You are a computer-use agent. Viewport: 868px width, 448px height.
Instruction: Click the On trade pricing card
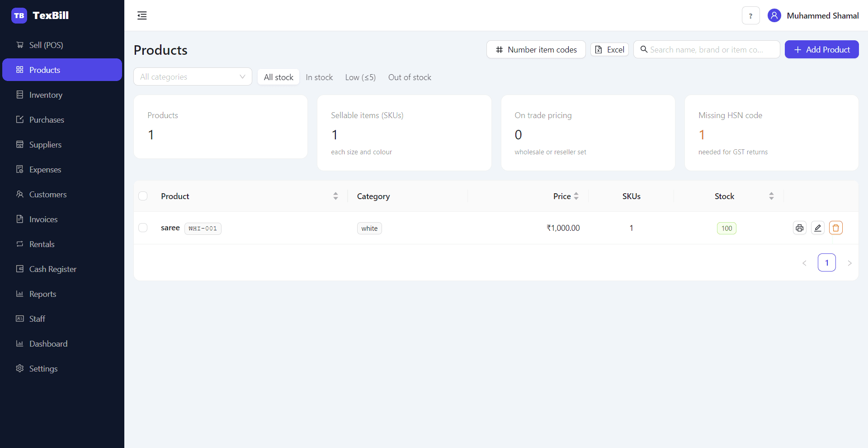pos(588,133)
